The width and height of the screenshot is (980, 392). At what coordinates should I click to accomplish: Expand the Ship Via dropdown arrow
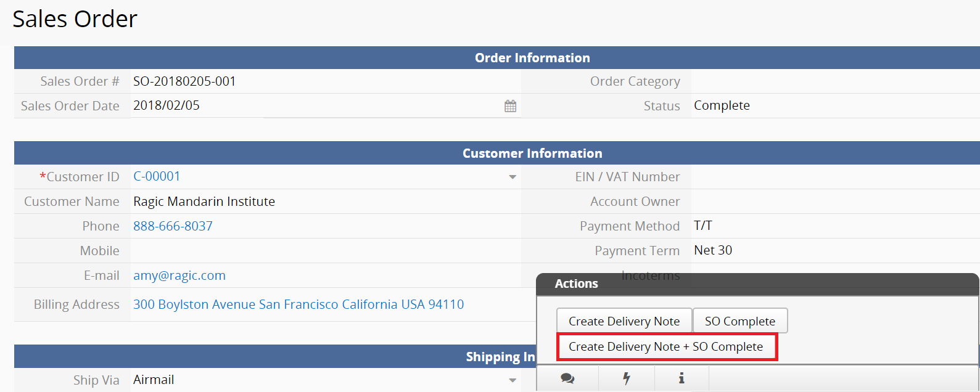point(513,380)
